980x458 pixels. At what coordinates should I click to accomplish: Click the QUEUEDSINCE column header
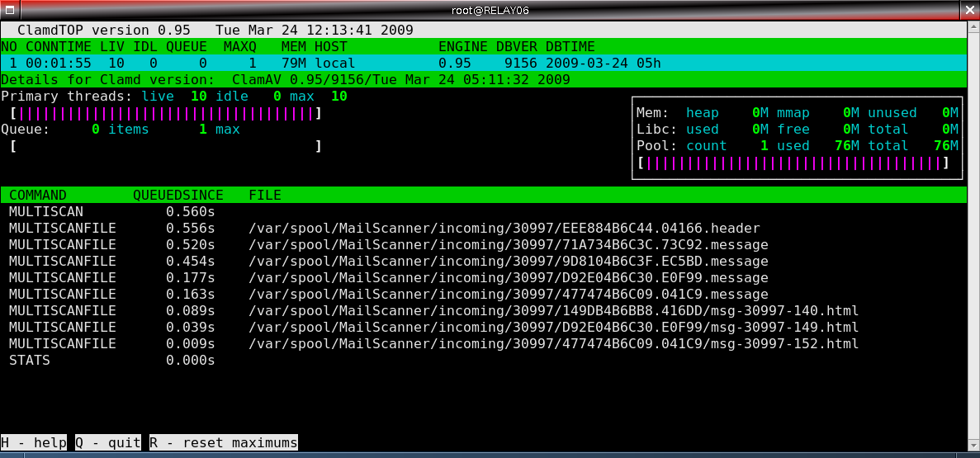tap(178, 195)
